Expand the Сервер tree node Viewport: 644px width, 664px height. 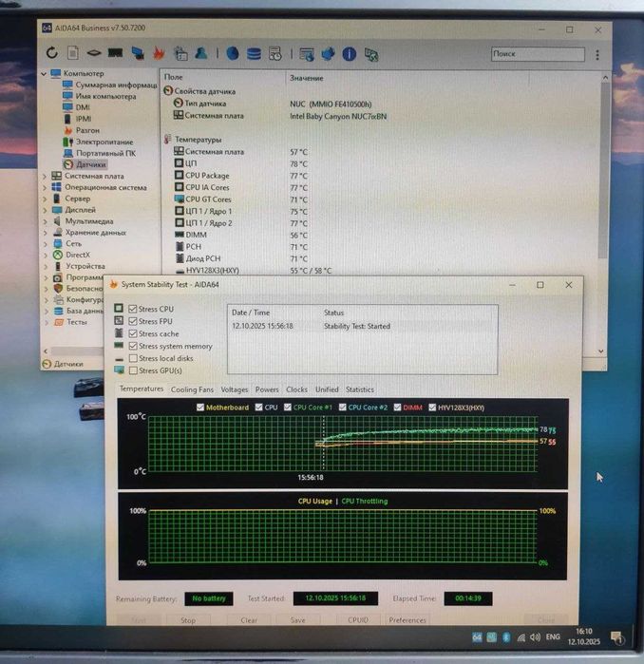(x=45, y=199)
